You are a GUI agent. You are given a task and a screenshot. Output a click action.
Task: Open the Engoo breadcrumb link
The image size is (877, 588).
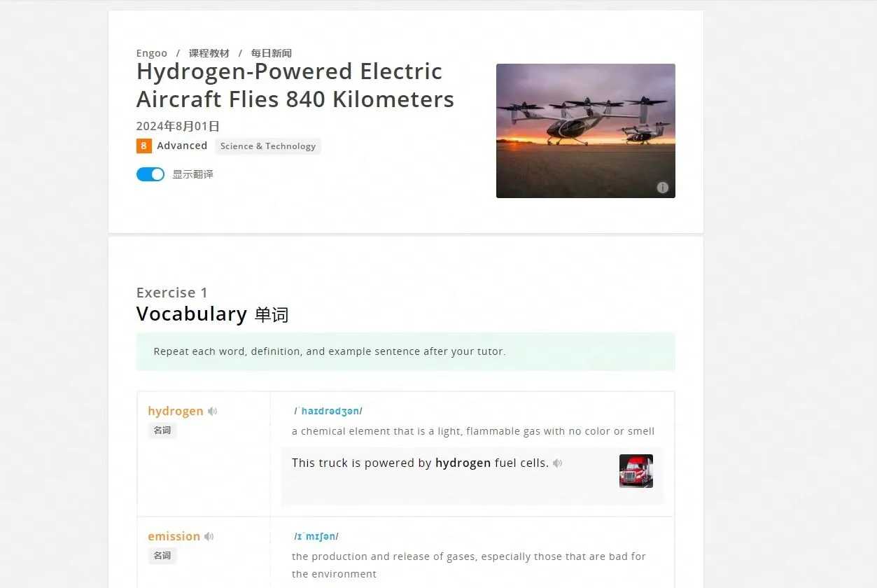click(x=152, y=53)
